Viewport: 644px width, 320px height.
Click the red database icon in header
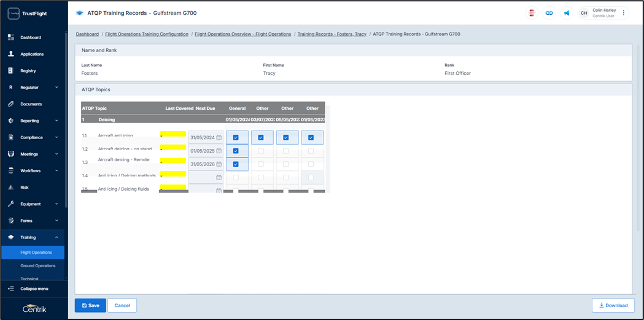click(532, 13)
